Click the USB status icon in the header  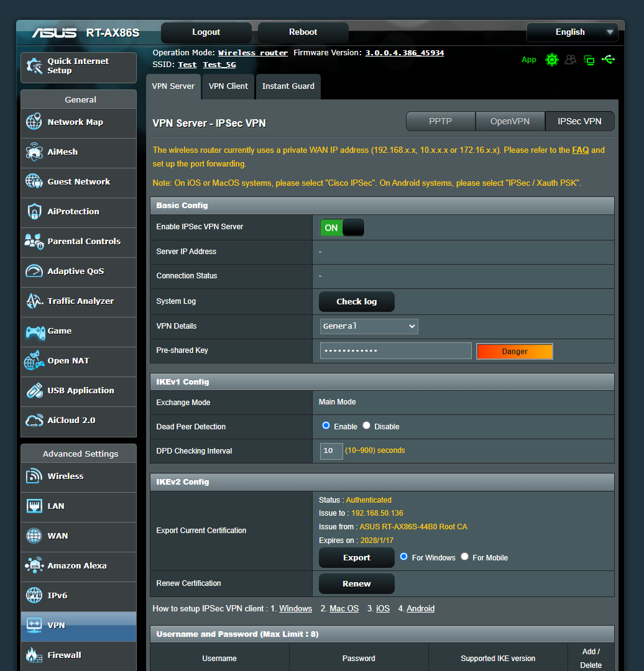(x=608, y=60)
